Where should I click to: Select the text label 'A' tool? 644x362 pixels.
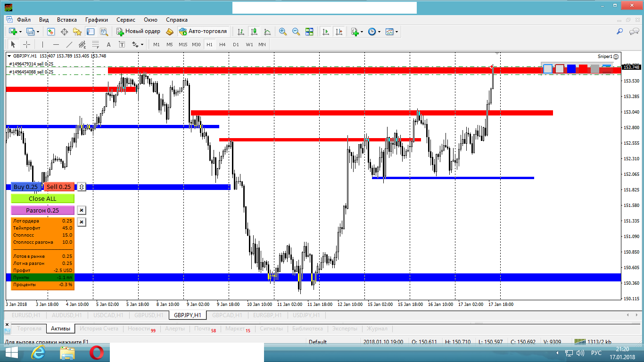[108, 45]
